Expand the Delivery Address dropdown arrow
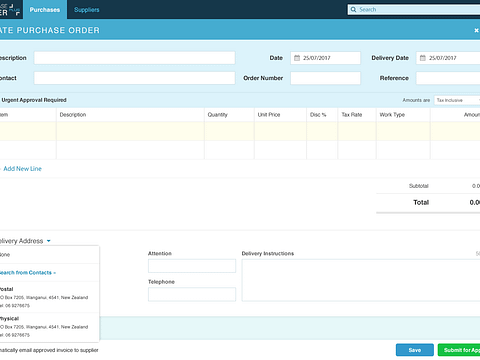The width and height of the screenshot is (480, 360). 49,241
